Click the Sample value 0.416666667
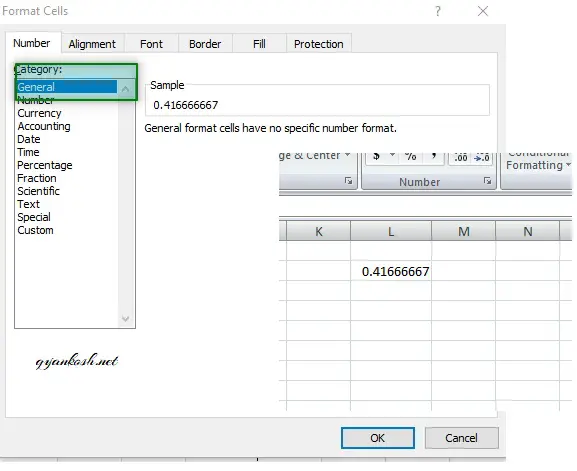The image size is (577, 471). pyautogui.click(x=186, y=105)
